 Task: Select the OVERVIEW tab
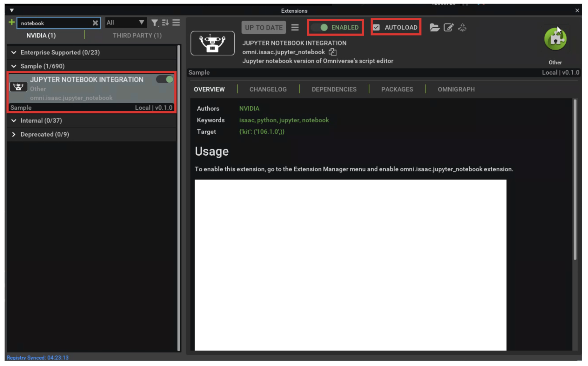point(209,89)
